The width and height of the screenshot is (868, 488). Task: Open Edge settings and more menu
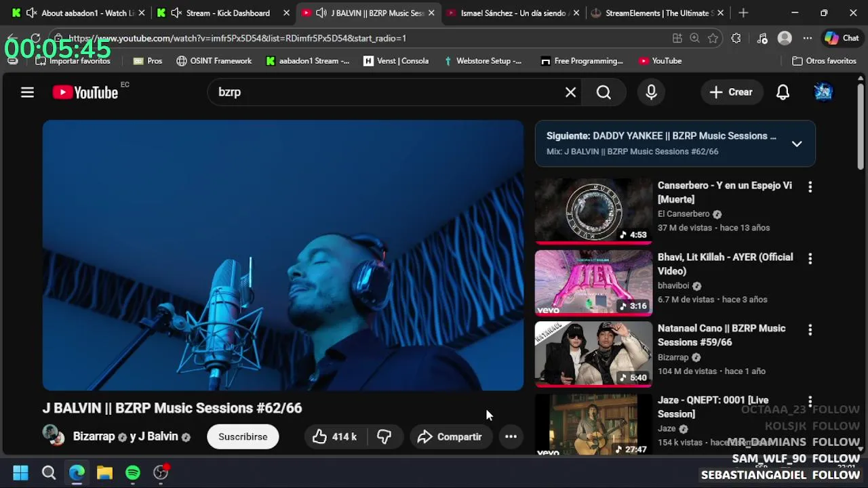coord(807,38)
